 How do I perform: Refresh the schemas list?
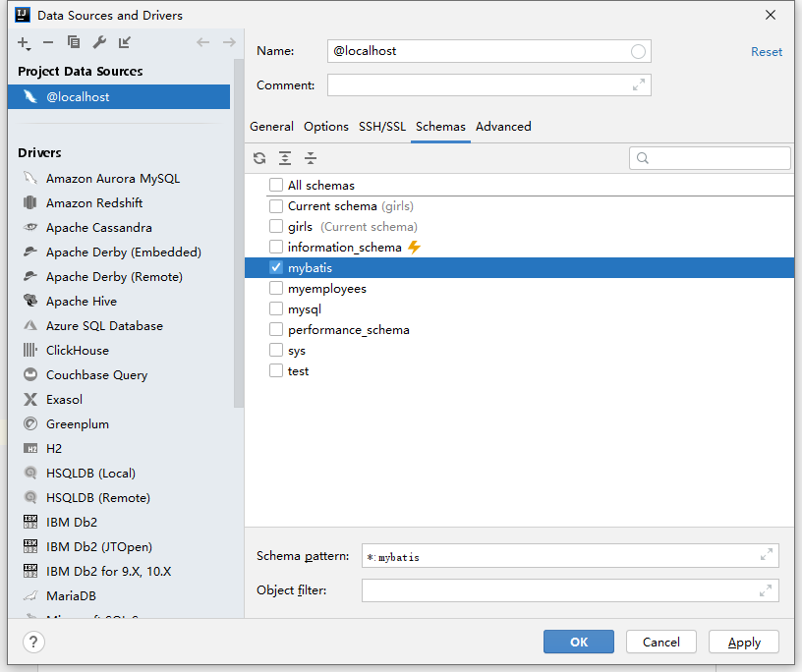(259, 158)
